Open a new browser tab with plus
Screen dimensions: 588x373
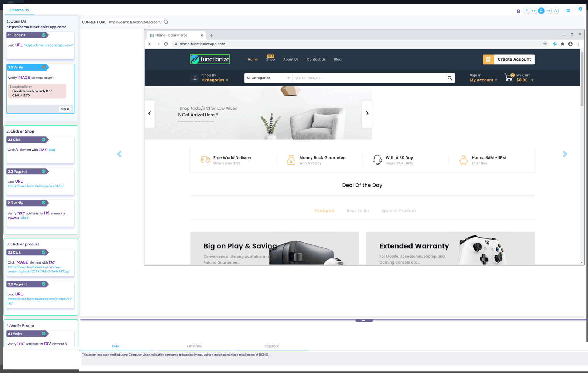point(211,35)
